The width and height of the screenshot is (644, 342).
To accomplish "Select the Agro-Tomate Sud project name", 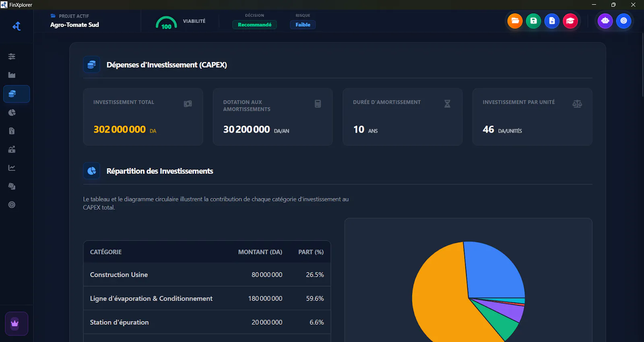I will coord(74,25).
